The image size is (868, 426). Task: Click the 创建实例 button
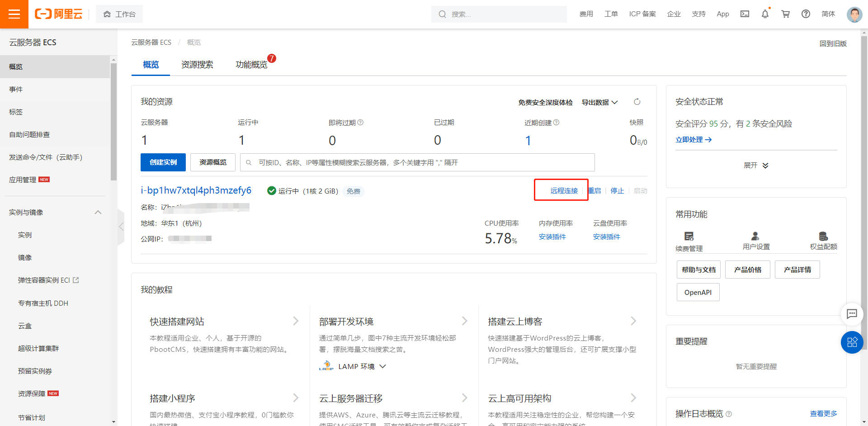(163, 162)
